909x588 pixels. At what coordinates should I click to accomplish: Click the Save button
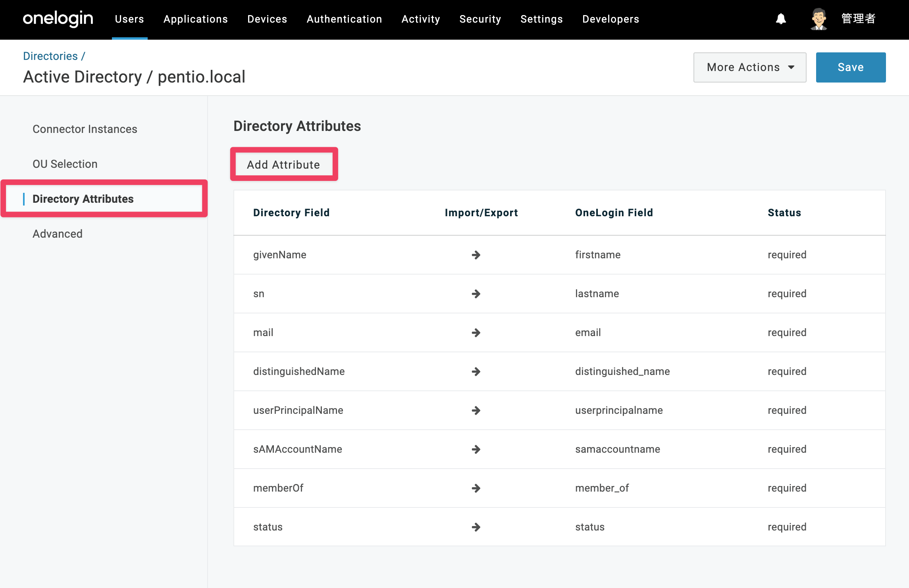coord(851,67)
